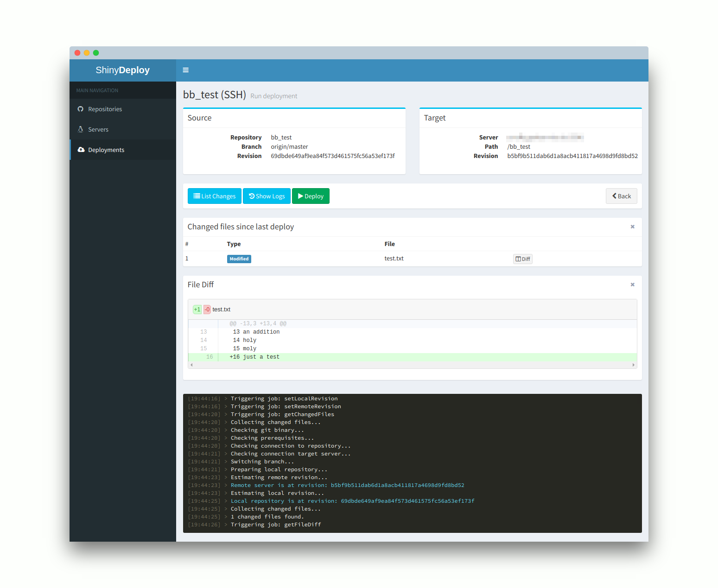Click log line 'Checking git binary...'

point(267,430)
